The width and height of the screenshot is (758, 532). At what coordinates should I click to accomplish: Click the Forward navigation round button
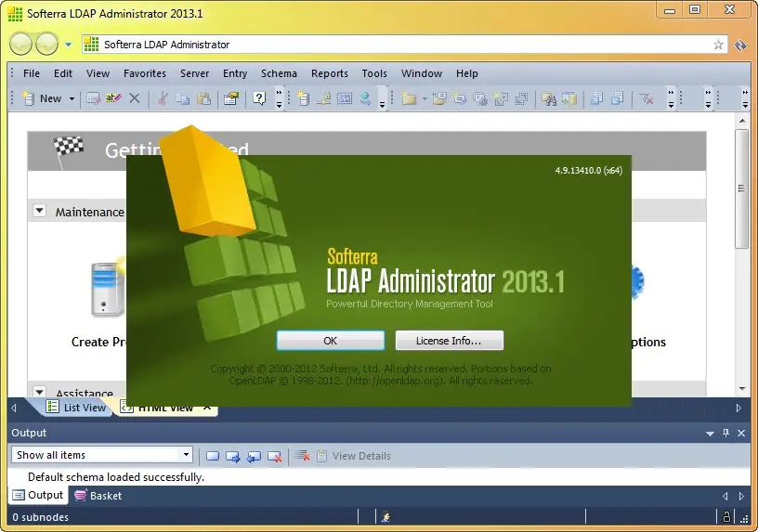pos(46,45)
